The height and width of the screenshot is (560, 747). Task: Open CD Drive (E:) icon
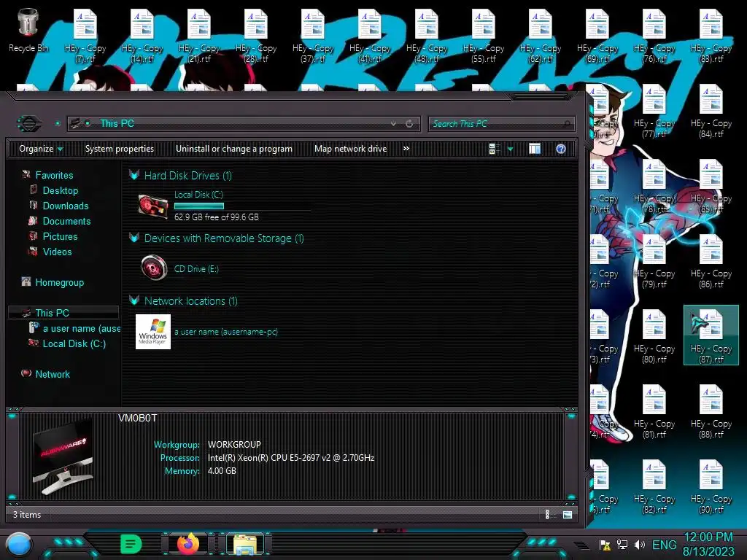[x=154, y=268]
